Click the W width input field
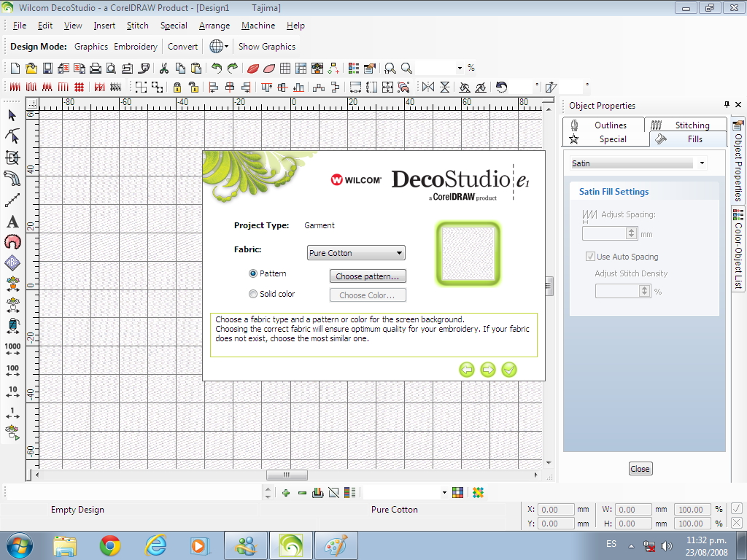This screenshot has width=747, height=560. point(633,510)
